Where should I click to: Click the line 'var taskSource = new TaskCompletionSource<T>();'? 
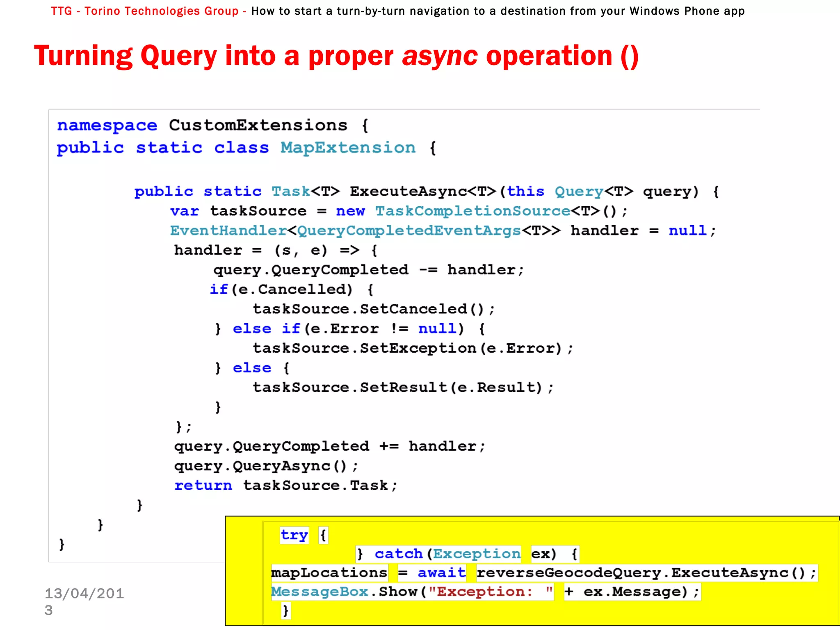pyautogui.click(x=399, y=211)
